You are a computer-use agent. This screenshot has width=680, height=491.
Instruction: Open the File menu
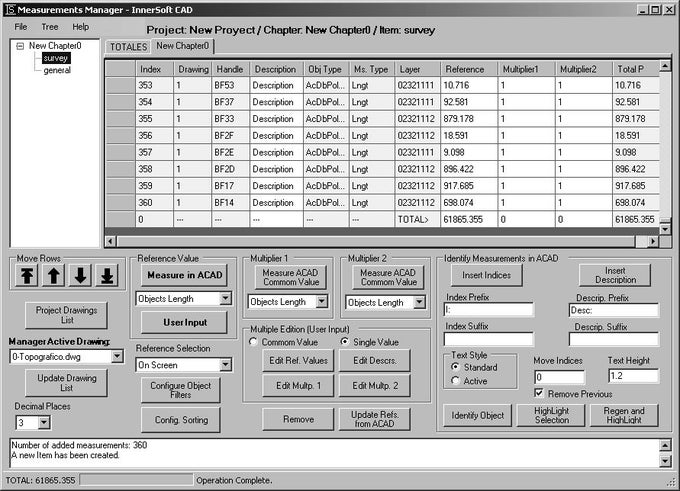tap(21, 27)
